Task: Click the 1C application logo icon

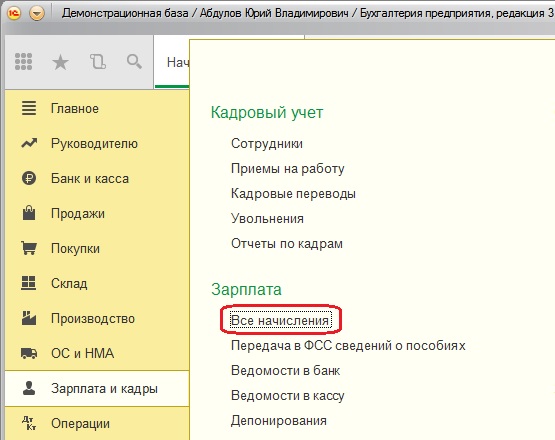Action: point(14,13)
